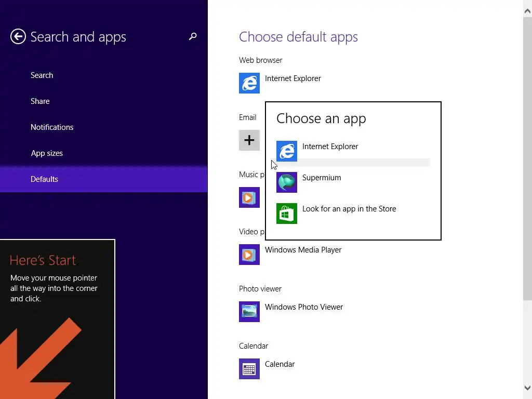532x399 pixels.
Task: Click the Windows Photo Viewer icon
Action: pos(249,312)
